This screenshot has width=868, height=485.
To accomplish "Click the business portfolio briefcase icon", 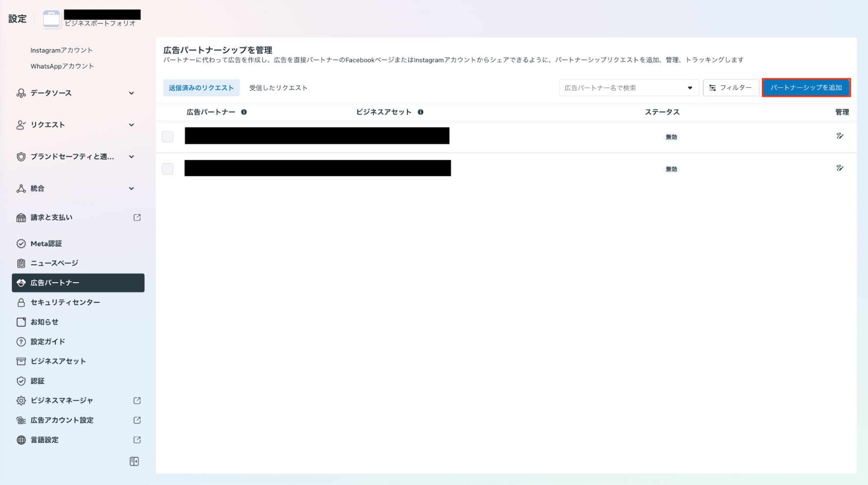I will click(51, 19).
